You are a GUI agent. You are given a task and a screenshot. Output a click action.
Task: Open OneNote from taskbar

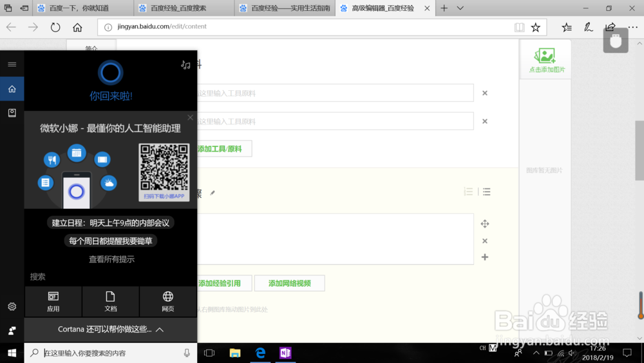point(285,353)
